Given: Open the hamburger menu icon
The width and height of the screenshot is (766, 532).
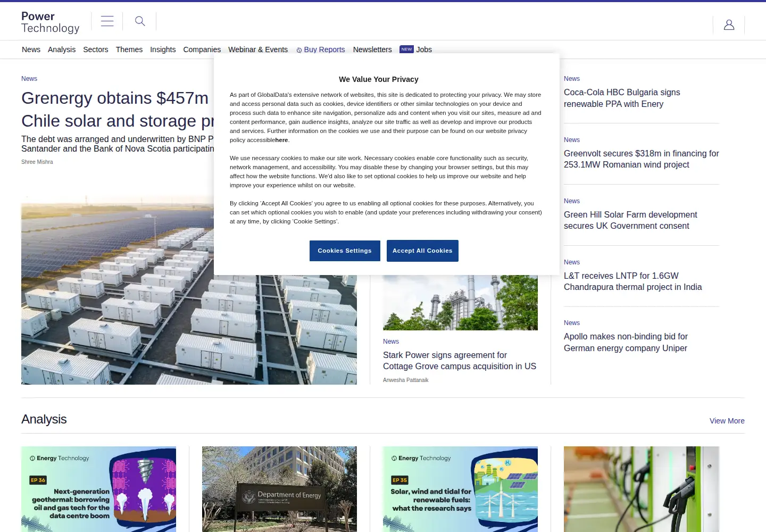Looking at the screenshot, I should click(107, 21).
